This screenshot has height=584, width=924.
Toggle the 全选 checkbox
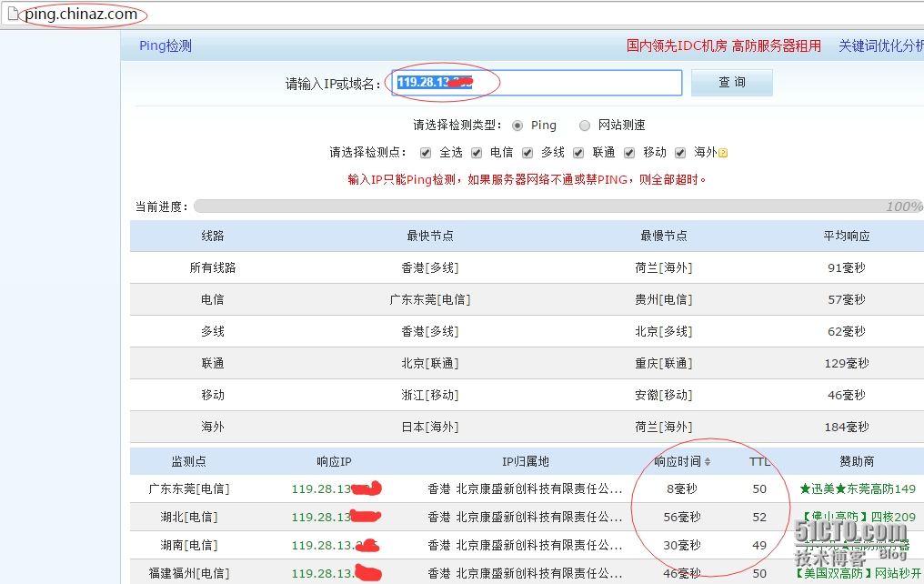[x=426, y=153]
